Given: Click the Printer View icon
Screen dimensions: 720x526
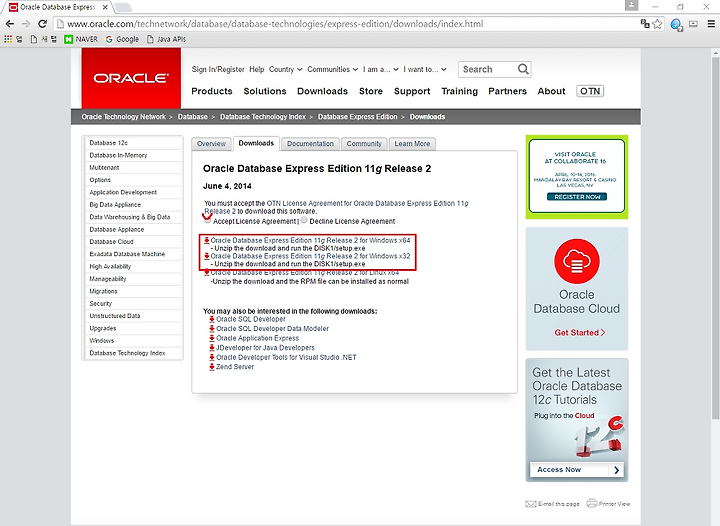Looking at the screenshot, I should coord(592,503).
